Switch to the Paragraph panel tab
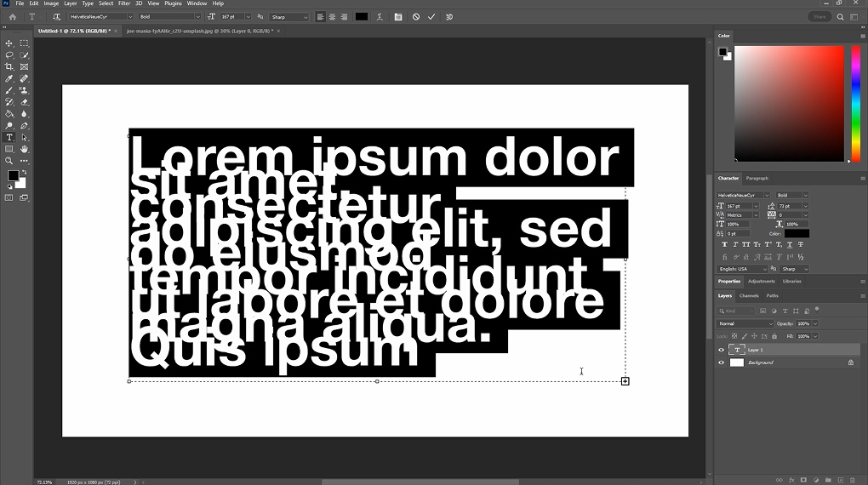 [757, 178]
